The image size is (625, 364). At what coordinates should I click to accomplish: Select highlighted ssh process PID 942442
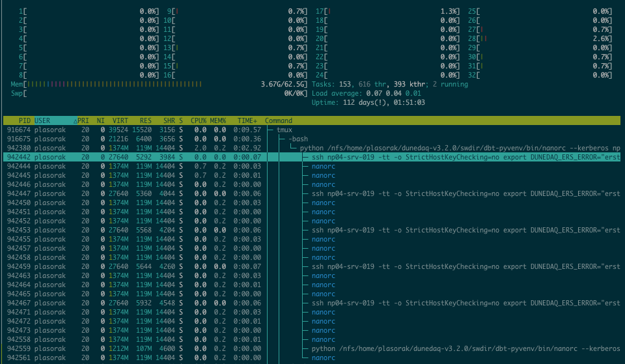pyautogui.click(x=312, y=157)
